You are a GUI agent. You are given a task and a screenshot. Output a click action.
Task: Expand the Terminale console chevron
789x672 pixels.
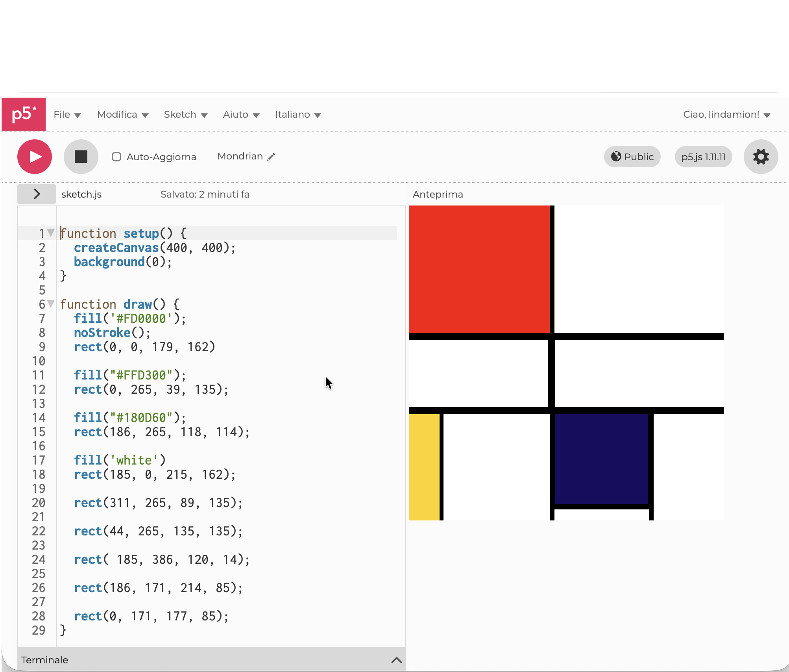tap(396, 660)
